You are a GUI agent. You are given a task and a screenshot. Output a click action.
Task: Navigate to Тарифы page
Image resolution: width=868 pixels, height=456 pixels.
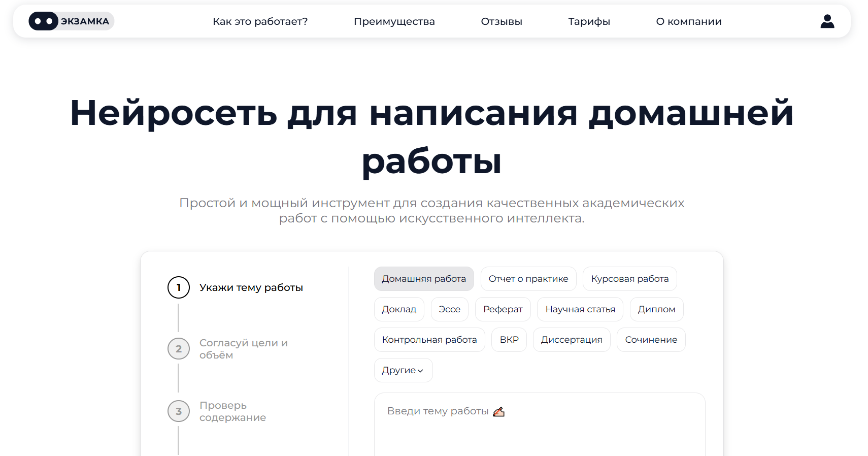589,21
